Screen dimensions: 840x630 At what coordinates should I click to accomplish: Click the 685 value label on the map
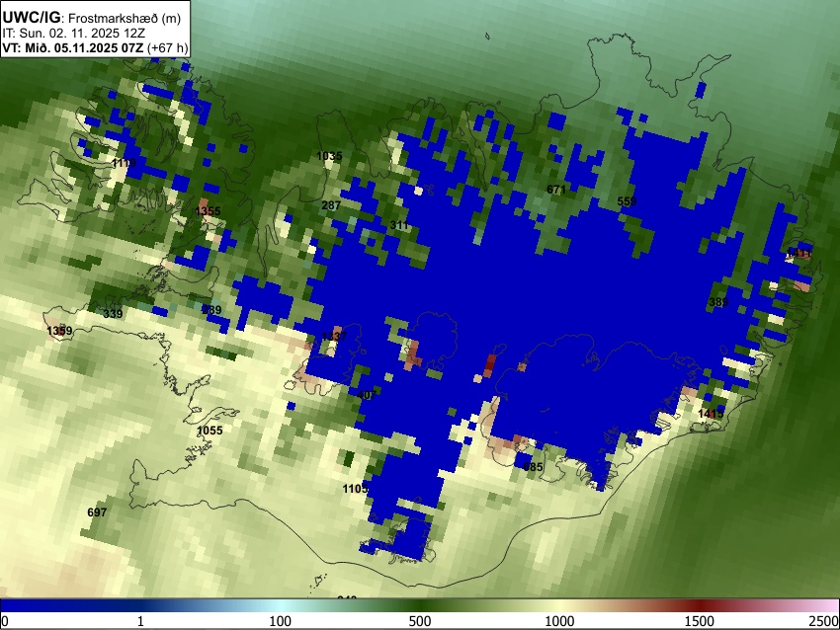[533, 467]
